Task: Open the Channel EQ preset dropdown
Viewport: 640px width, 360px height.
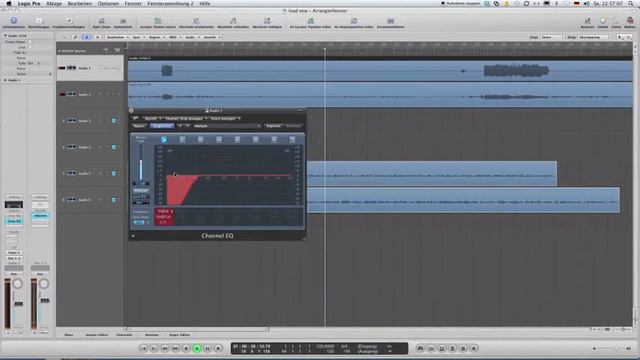Action: click(x=227, y=126)
